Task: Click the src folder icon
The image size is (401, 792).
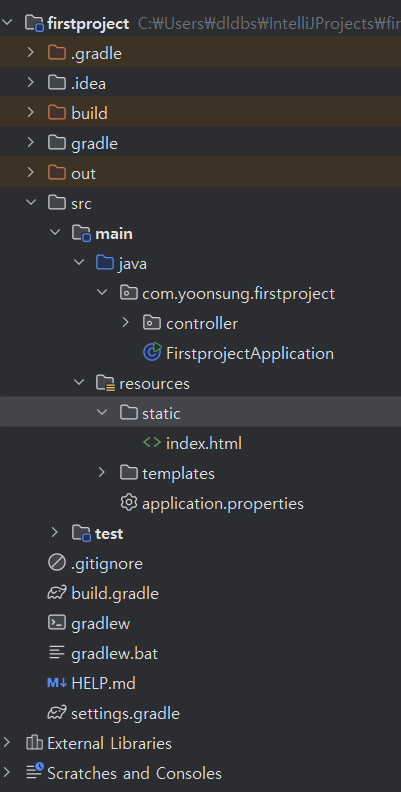Action: 57,203
